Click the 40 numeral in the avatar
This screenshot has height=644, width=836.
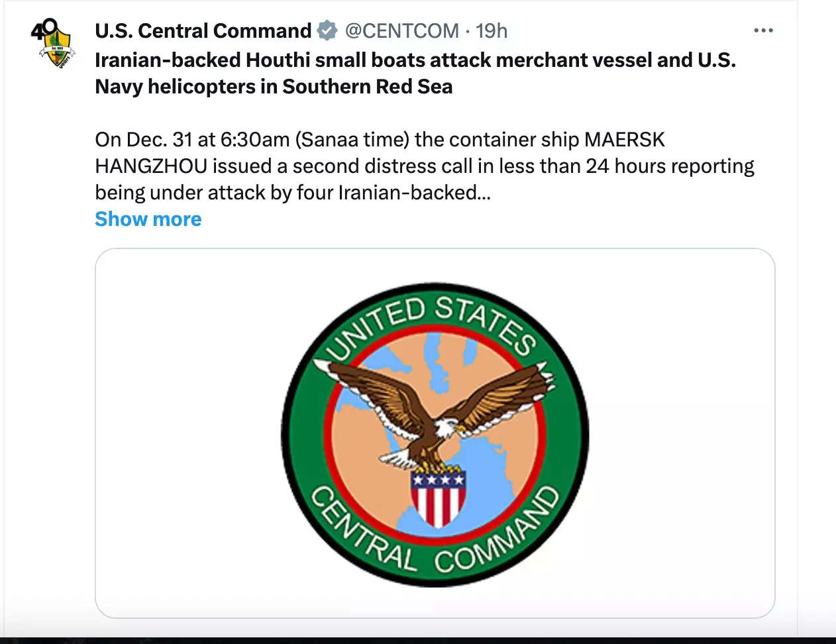44,30
